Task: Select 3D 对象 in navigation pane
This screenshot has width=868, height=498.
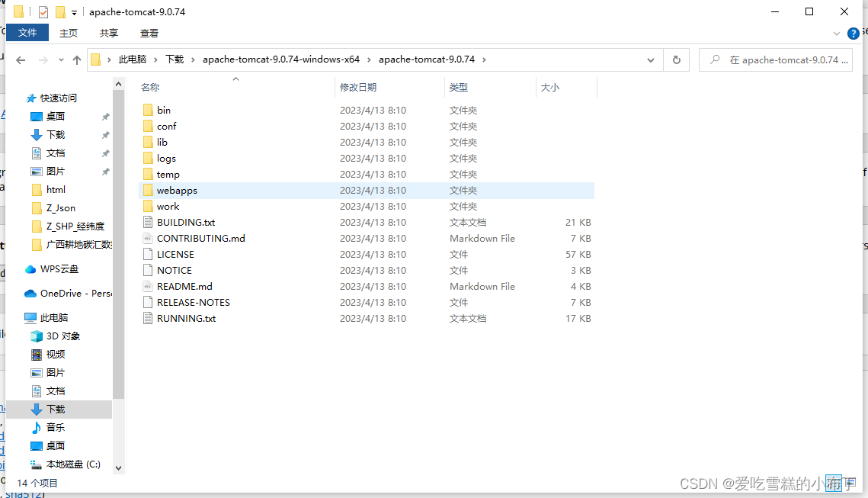Action: coord(56,336)
